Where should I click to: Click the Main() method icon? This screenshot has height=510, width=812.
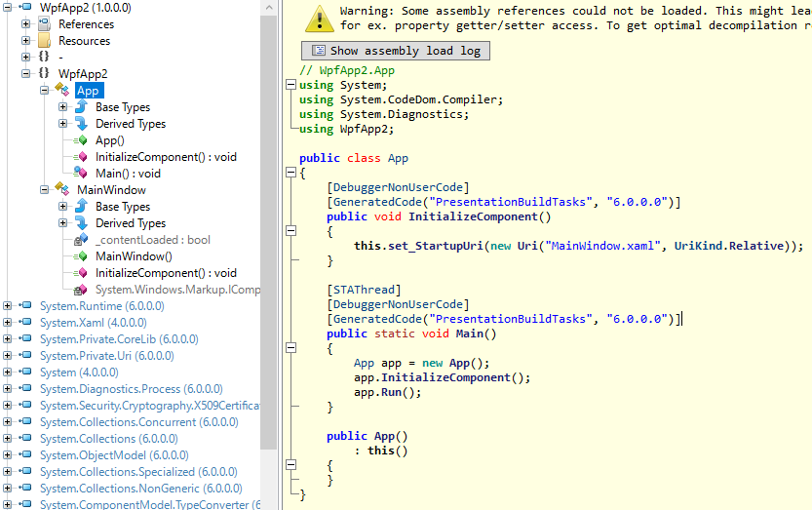80,173
